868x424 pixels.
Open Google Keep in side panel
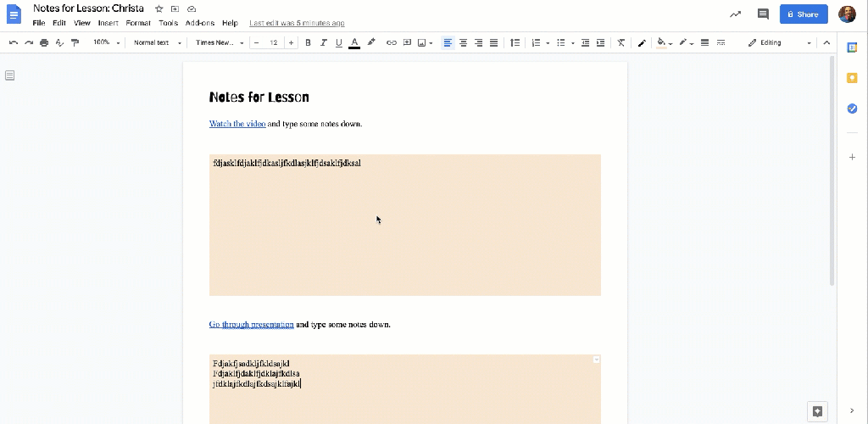click(852, 78)
